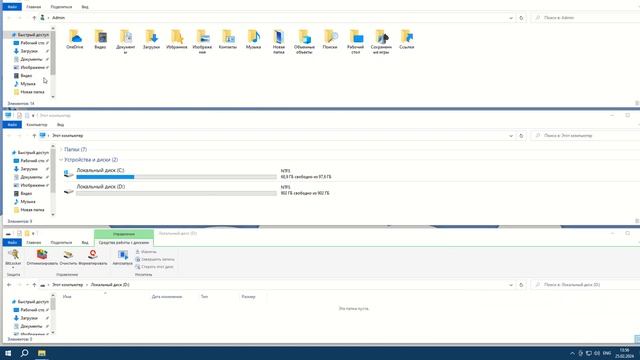
Task: Sort by Дата изменения column header
Action: point(167,297)
